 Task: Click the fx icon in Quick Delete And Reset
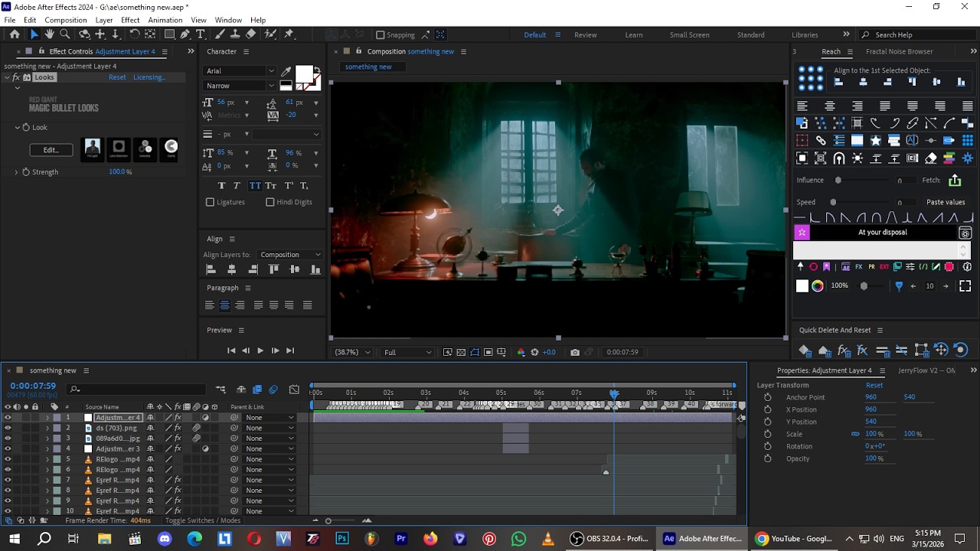(x=843, y=350)
